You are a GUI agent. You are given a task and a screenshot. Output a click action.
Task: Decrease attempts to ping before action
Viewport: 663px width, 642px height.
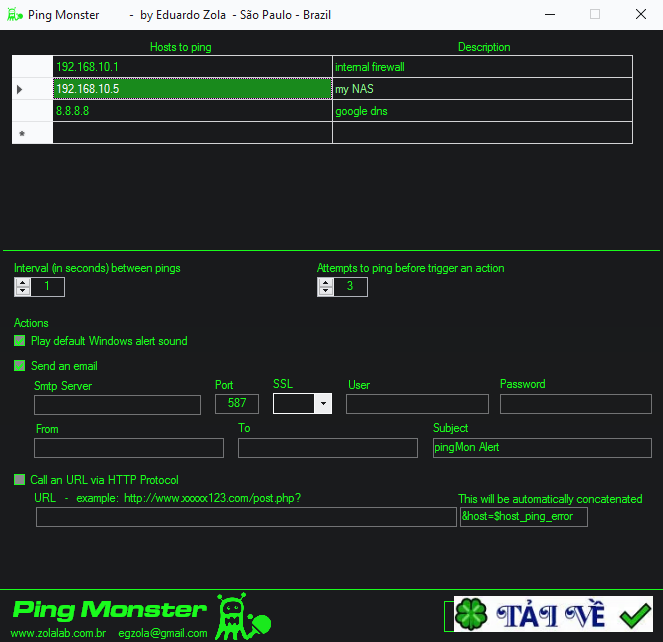pyautogui.click(x=326, y=291)
